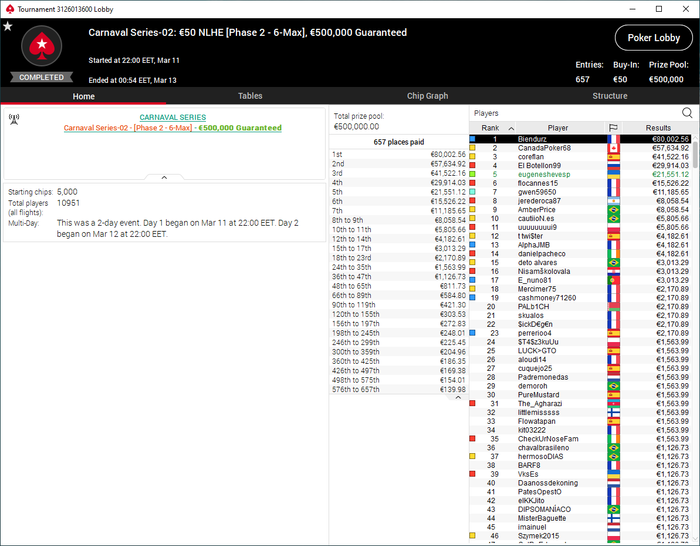Image resolution: width=700 pixels, height=546 pixels.
Task: Click the blue tag beside AlphaJMB
Action: (x=472, y=244)
